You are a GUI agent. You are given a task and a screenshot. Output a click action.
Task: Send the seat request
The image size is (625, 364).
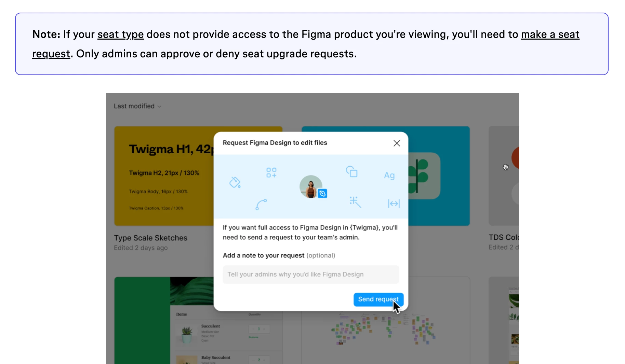[378, 299]
